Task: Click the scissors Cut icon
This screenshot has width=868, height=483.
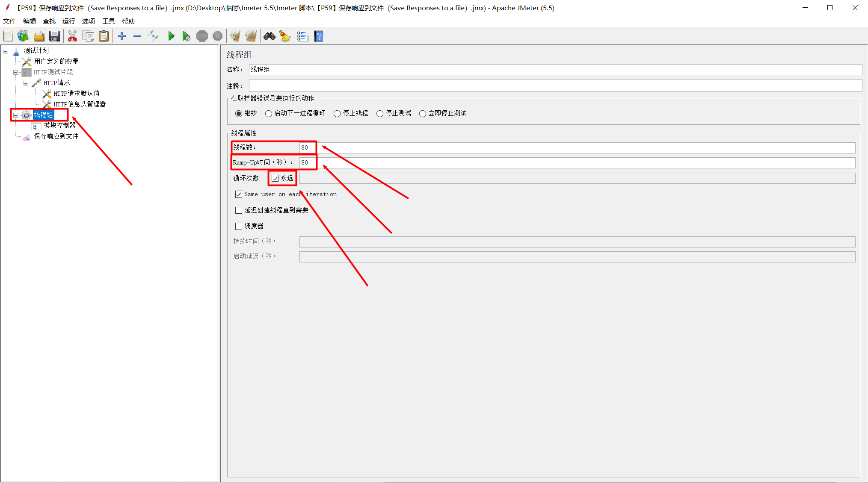Action: point(72,36)
